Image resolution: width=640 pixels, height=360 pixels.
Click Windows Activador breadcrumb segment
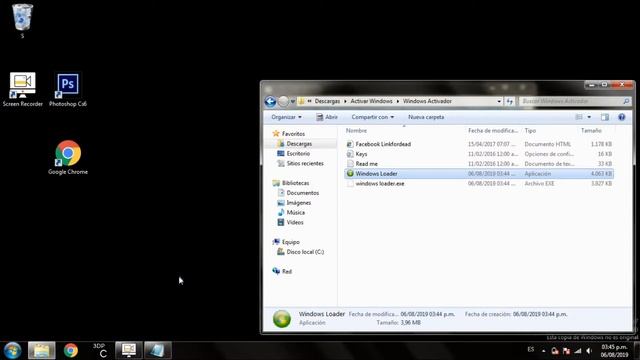[427, 101]
